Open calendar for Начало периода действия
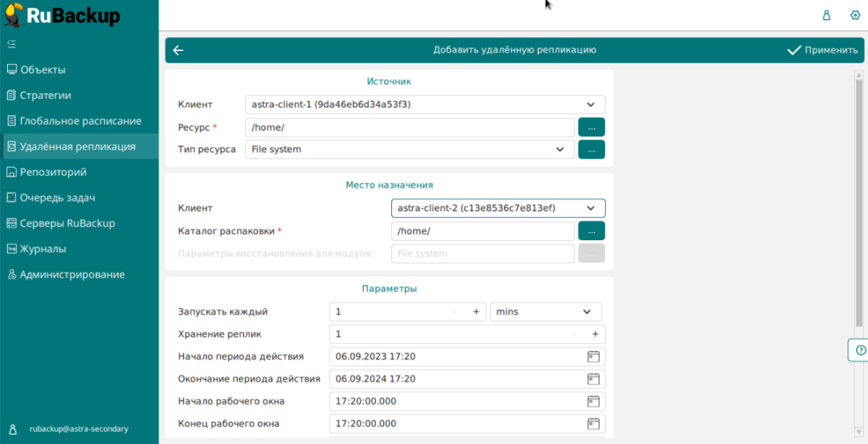The width and height of the screenshot is (868, 444). 593,357
